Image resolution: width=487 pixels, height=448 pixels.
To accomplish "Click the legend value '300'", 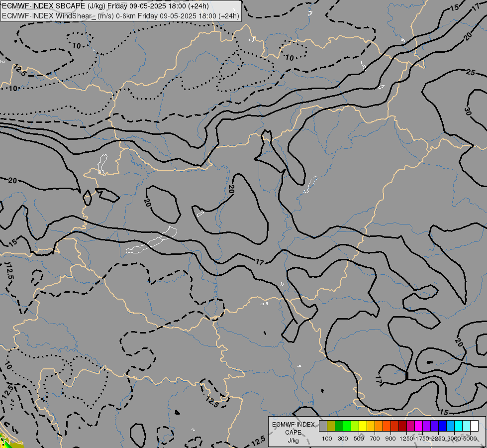I will point(343,439).
